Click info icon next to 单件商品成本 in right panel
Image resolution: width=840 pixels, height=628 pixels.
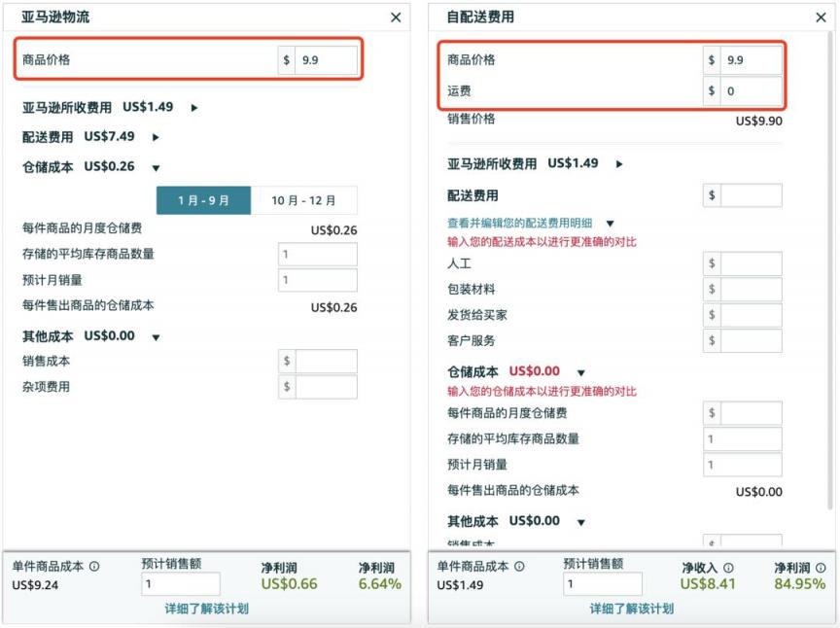click(x=519, y=566)
